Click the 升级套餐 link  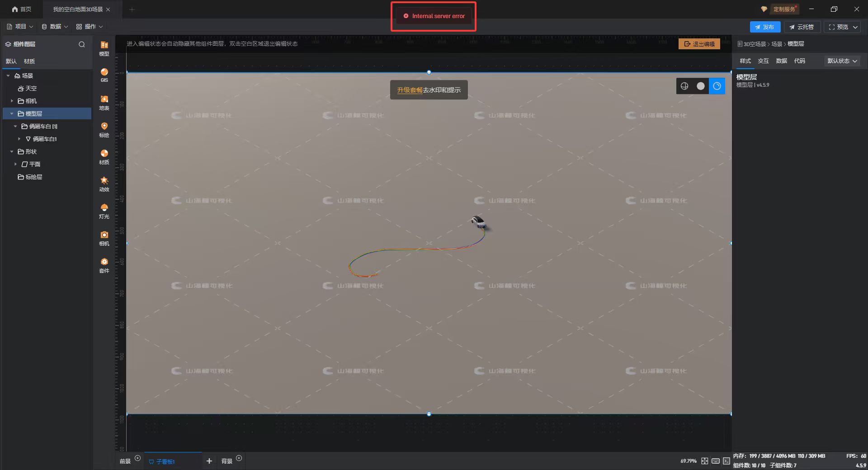click(x=410, y=90)
